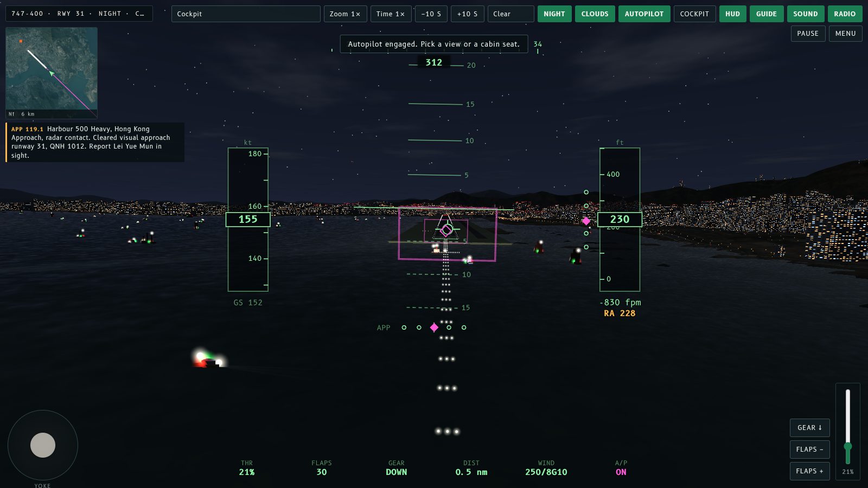Toggle the GUIDE button
The height and width of the screenshot is (488, 868).
[x=767, y=14]
